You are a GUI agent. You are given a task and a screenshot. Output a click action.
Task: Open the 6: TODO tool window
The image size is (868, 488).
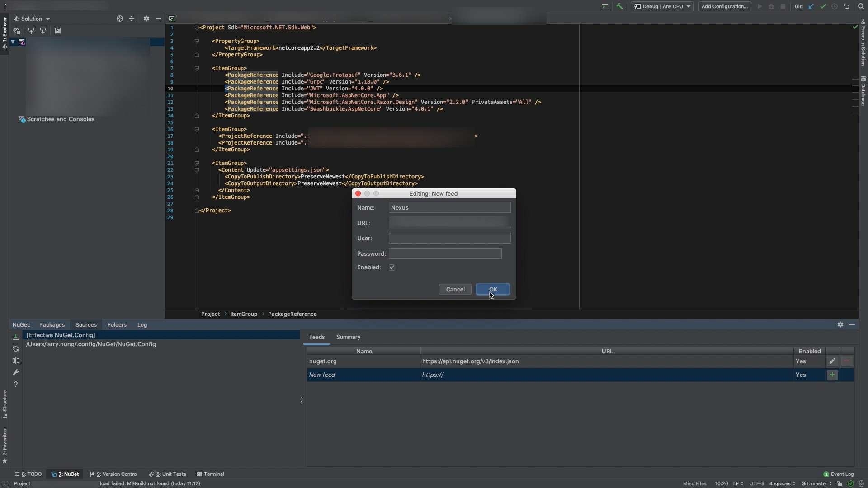[28, 474]
